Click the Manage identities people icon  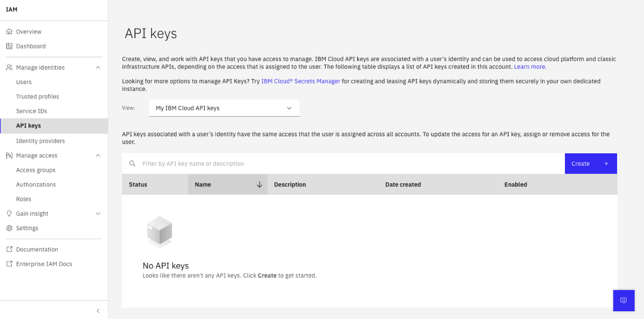tap(8, 67)
